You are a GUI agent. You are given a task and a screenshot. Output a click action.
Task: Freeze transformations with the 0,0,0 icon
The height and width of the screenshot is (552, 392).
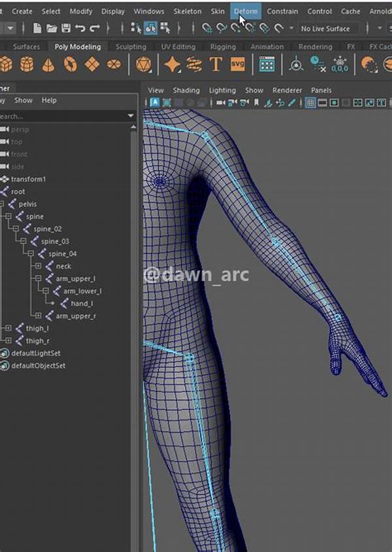tap(340, 65)
